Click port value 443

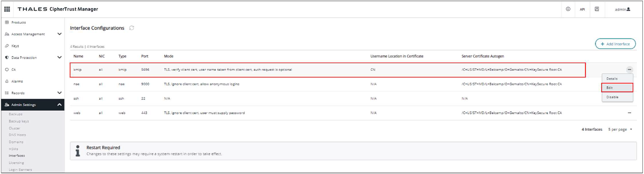click(x=144, y=113)
